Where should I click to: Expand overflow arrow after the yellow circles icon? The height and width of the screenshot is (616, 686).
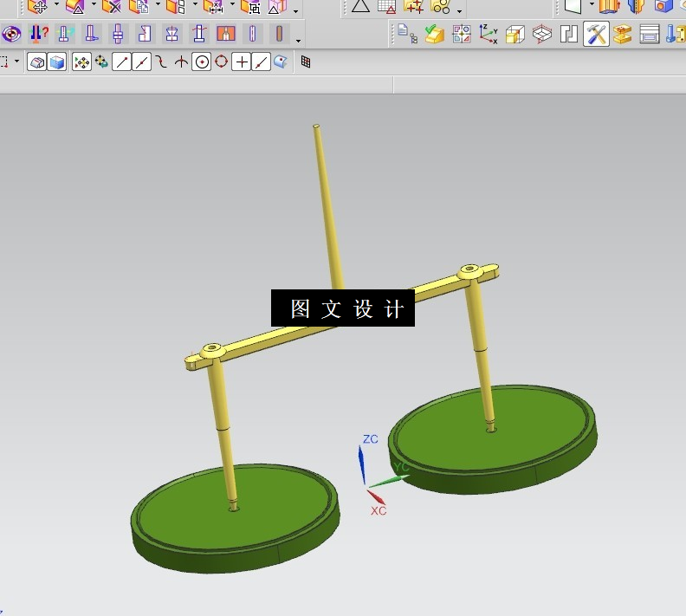pyautogui.click(x=459, y=11)
